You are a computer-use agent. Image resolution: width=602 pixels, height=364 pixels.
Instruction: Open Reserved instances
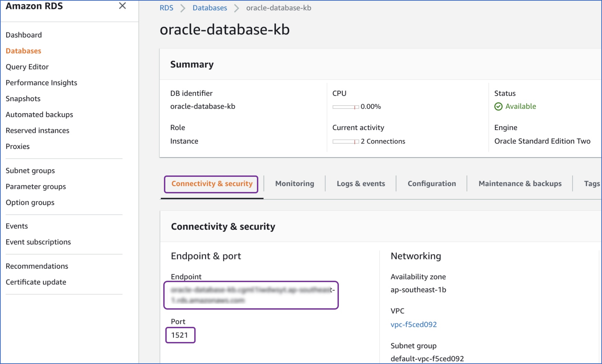click(38, 130)
